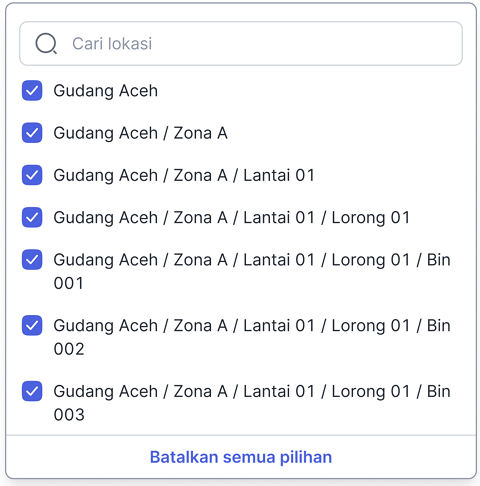Image resolution: width=480 pixels, height=486 pixels.
Task: Click the wrapped 001 text line
Action: 69,283
